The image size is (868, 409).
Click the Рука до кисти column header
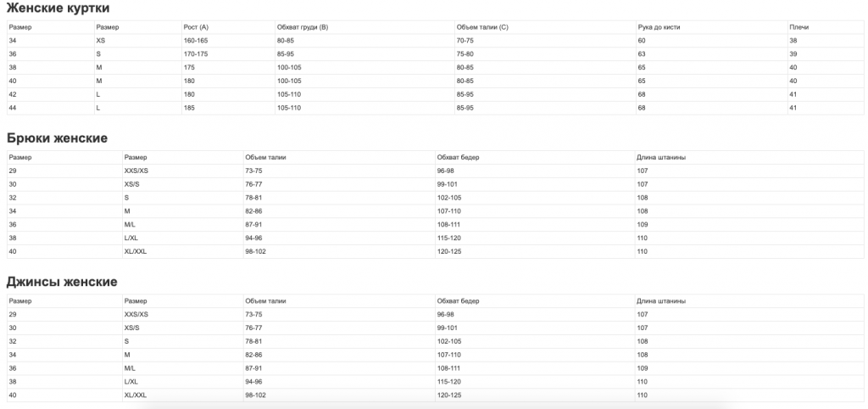pos(659,27)
